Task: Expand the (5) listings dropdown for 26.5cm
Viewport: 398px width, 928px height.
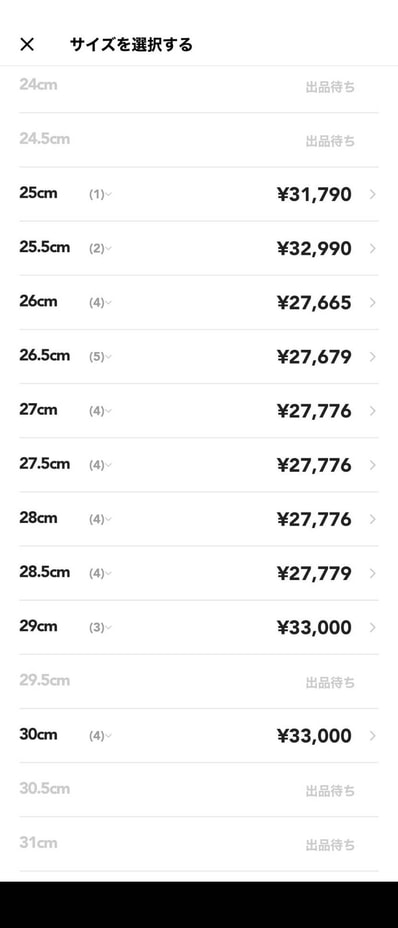Action: 100,357
